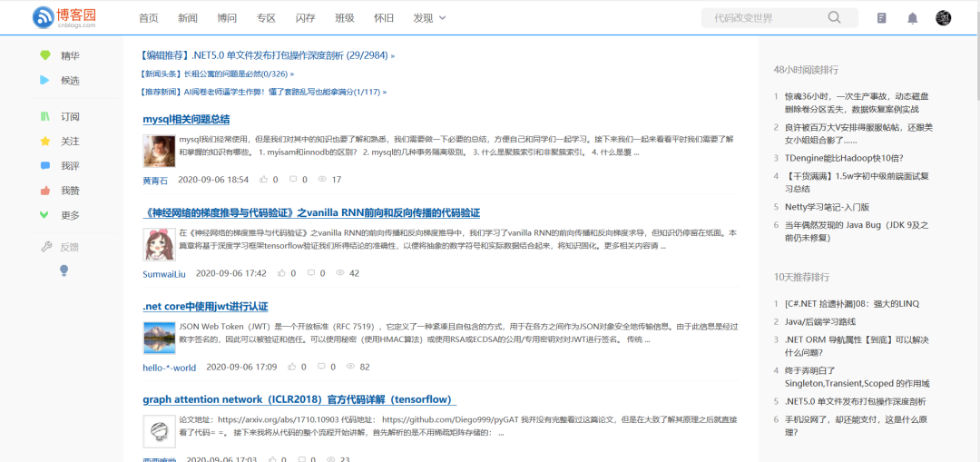
Task: Open C#.NET 拾遗补漏 LINQ link
Action: coord(852,304)
